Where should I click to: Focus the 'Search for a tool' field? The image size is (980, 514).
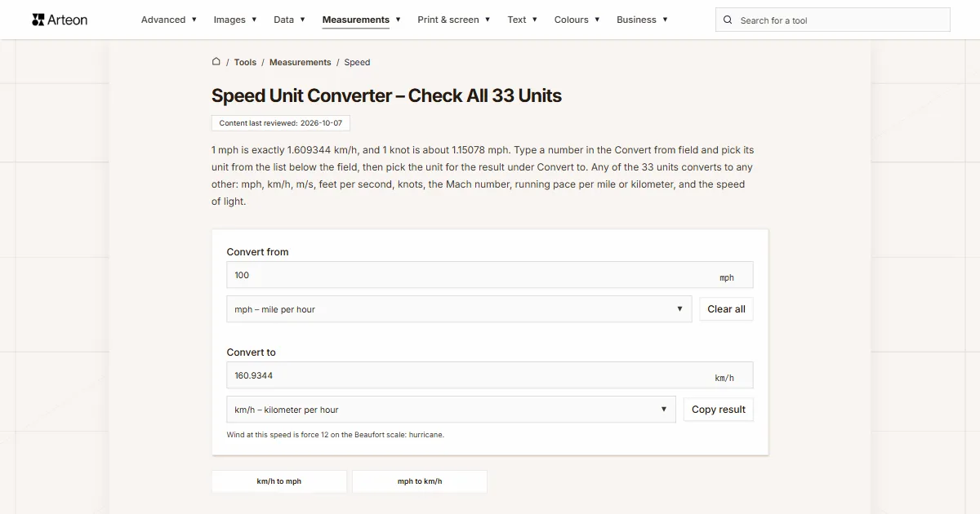833,20
